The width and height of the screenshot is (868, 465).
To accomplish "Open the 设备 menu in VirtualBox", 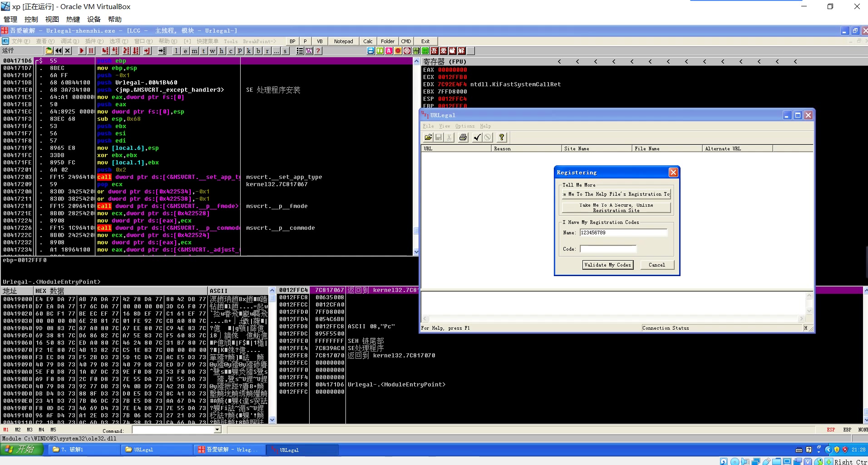I will [94, 19].
